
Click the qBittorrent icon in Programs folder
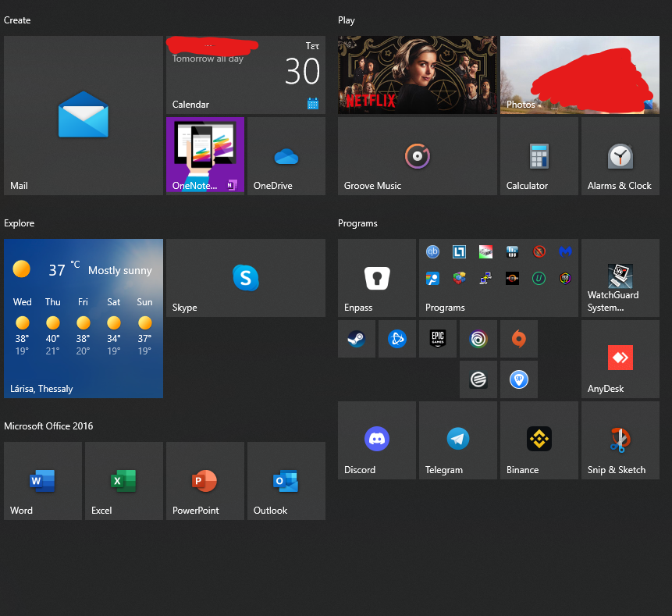pyautogui.click(x=432, y=251)
